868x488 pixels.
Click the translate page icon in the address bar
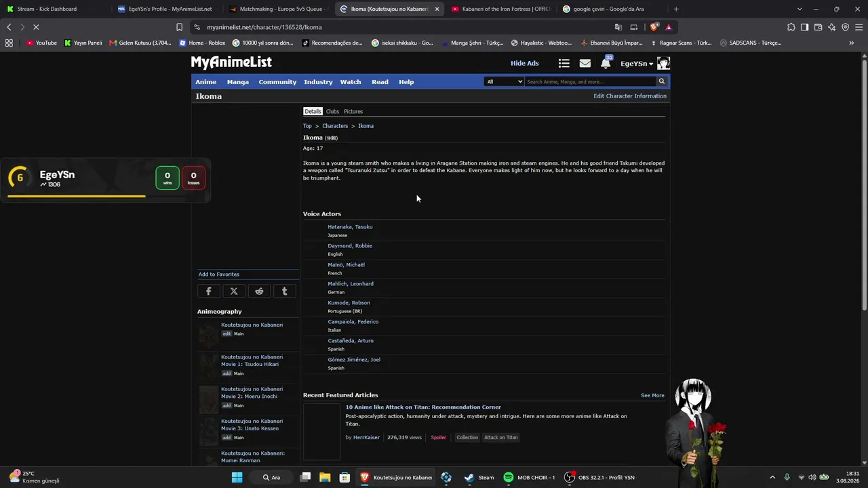(x=618, y=27)
